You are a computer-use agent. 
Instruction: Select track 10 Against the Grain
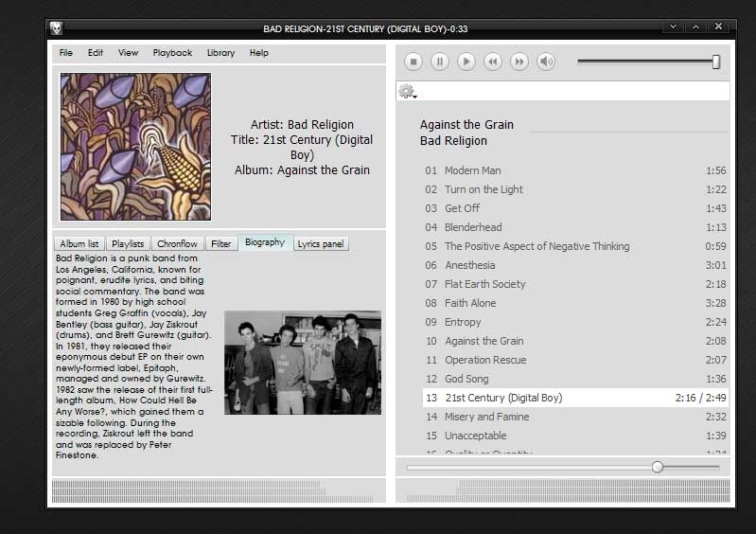point(575,341)
